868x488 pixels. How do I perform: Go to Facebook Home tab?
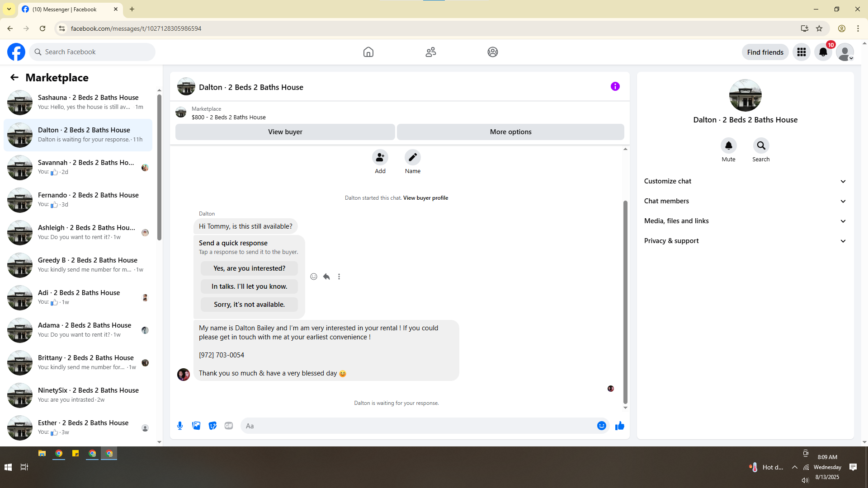pyautogui.click(x=368, y=52)
